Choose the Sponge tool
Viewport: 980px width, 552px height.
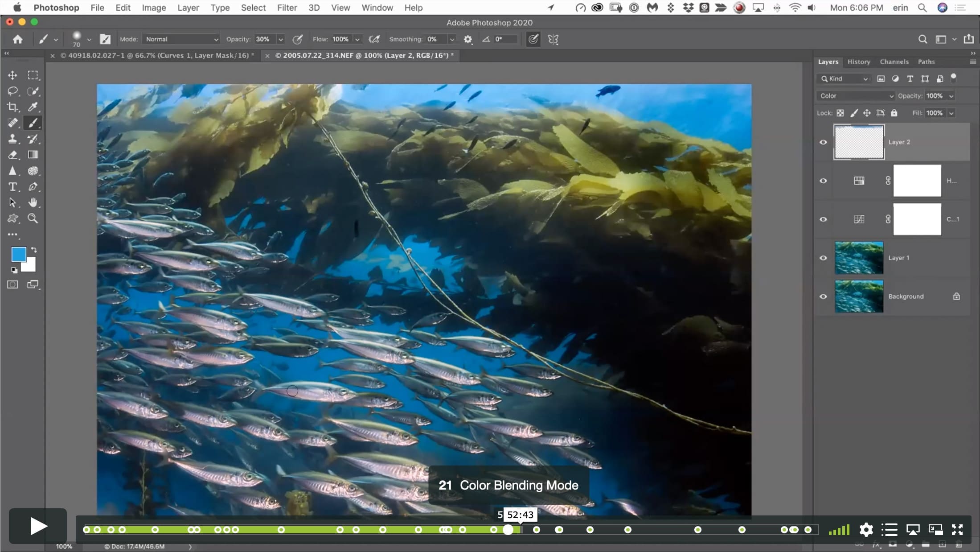pyautogui.click(x=33, y=171)
